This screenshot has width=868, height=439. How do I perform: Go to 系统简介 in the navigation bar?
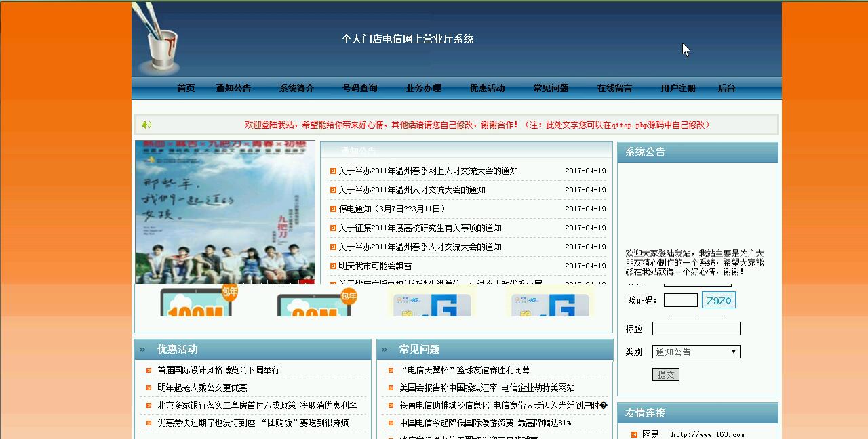[296, 88]
